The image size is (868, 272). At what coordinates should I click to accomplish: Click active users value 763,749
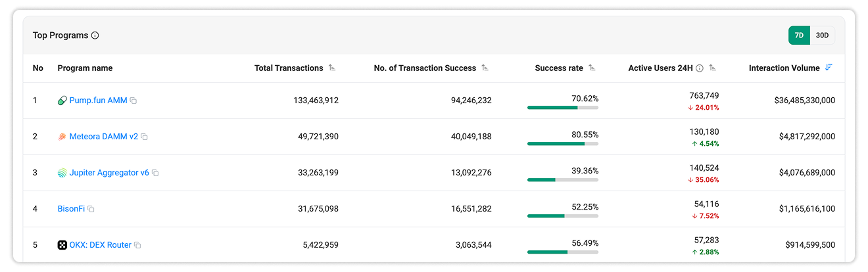click(704, 96)
